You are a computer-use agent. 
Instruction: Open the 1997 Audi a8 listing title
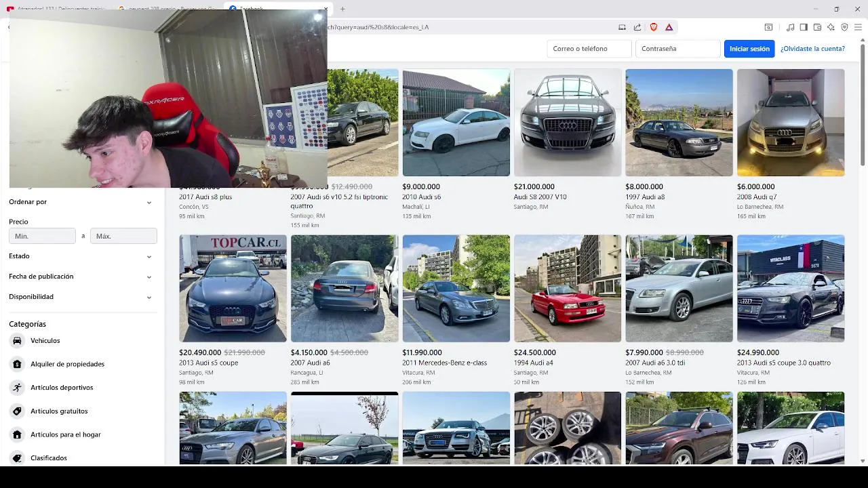tap(645, 197)
